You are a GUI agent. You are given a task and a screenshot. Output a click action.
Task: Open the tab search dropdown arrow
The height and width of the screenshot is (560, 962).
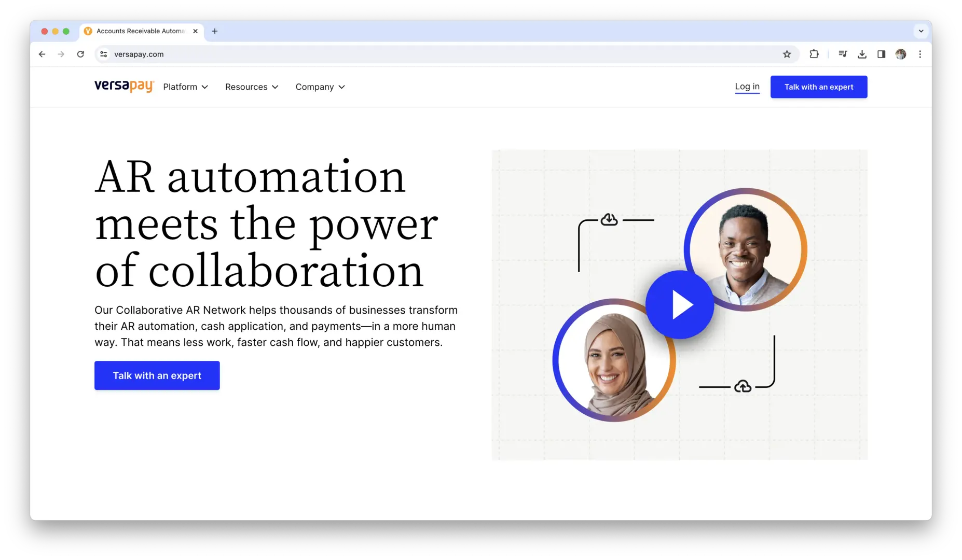pos(921,31)
